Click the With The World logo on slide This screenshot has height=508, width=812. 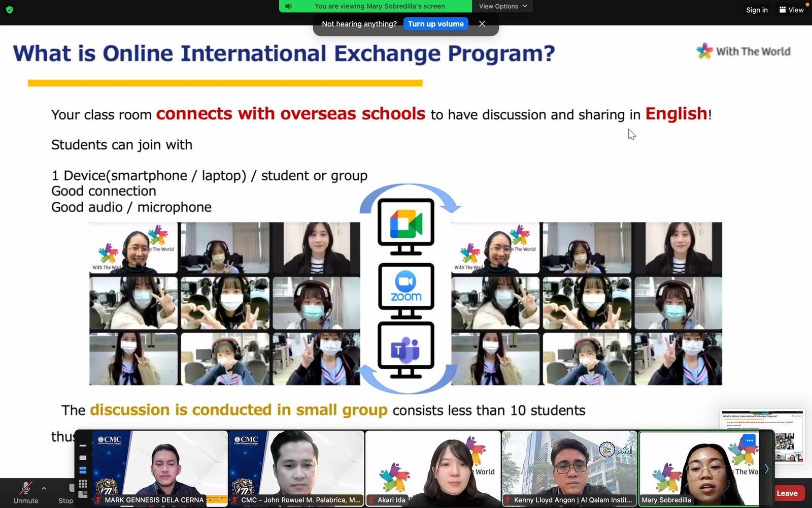click(x=743, y=51)
